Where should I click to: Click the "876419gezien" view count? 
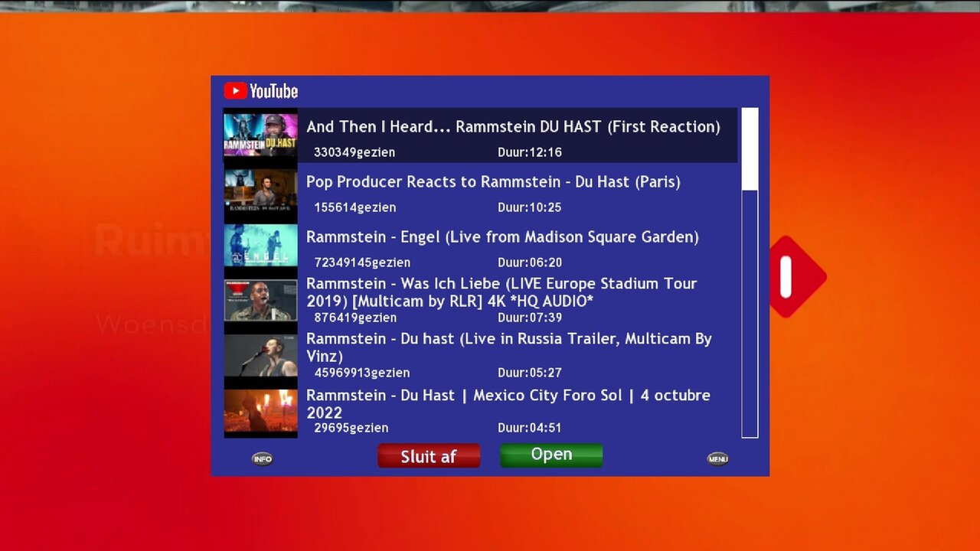click(x=355, y=318)
